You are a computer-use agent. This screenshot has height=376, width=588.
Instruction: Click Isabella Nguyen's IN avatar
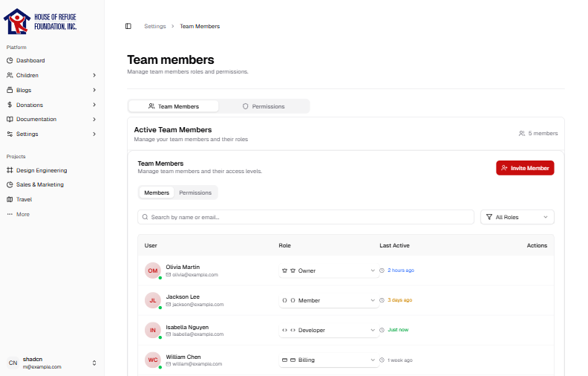coord(153,330)
